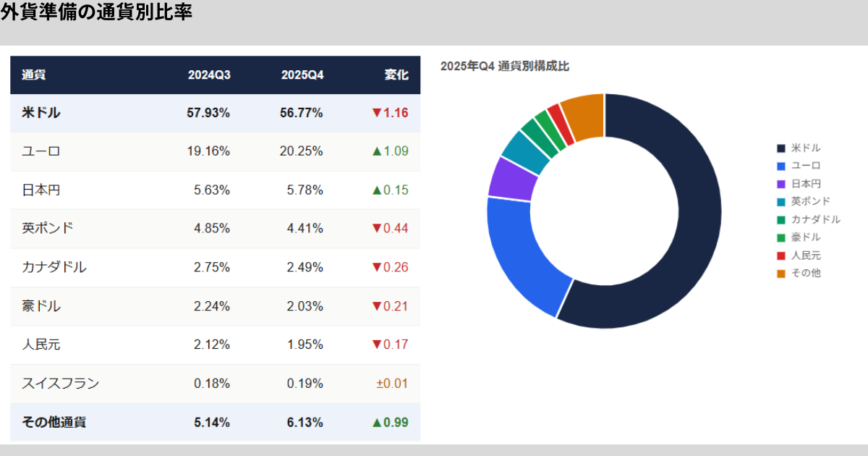This screenshot has width=868, height=456.
Task: Select the その他通貨 table row
Action: click(215, 422)
